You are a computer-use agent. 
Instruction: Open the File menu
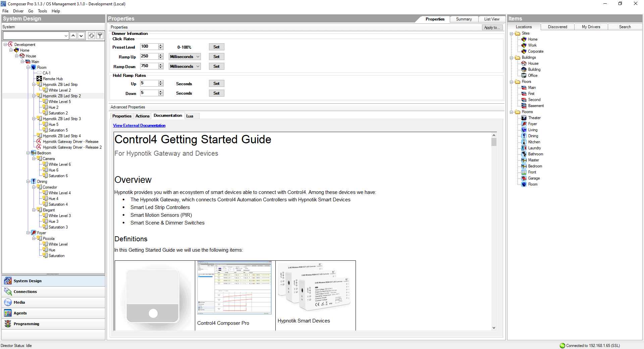pos(5,11)
